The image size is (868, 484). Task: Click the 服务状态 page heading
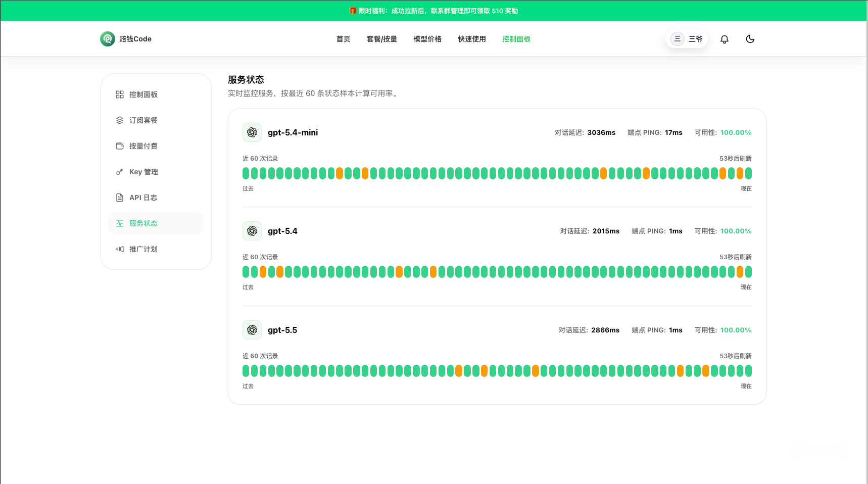(x=246, y=79)
